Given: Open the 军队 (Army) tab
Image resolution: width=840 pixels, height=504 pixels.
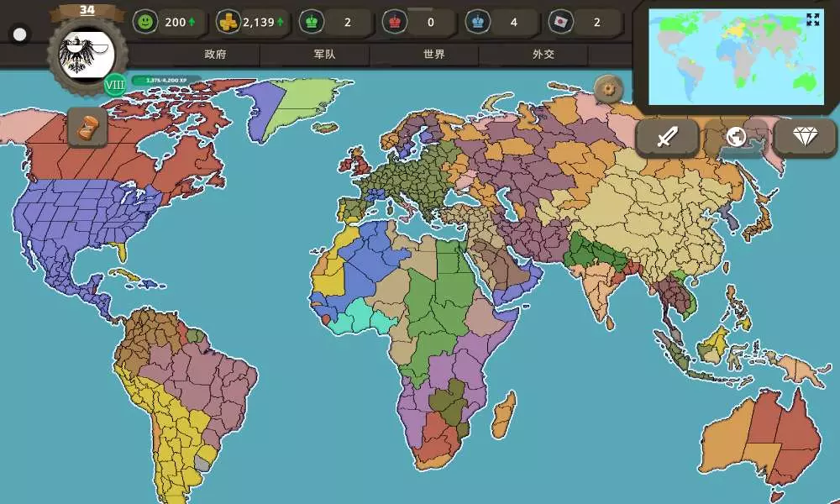Looking at the screenshot, I should 324,55.
